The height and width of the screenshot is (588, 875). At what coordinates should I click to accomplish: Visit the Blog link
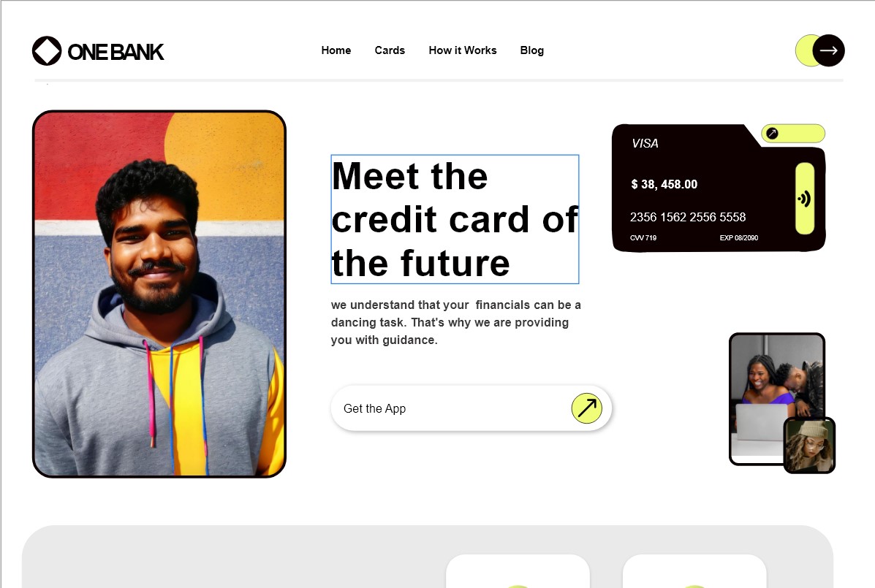(532, 50)
